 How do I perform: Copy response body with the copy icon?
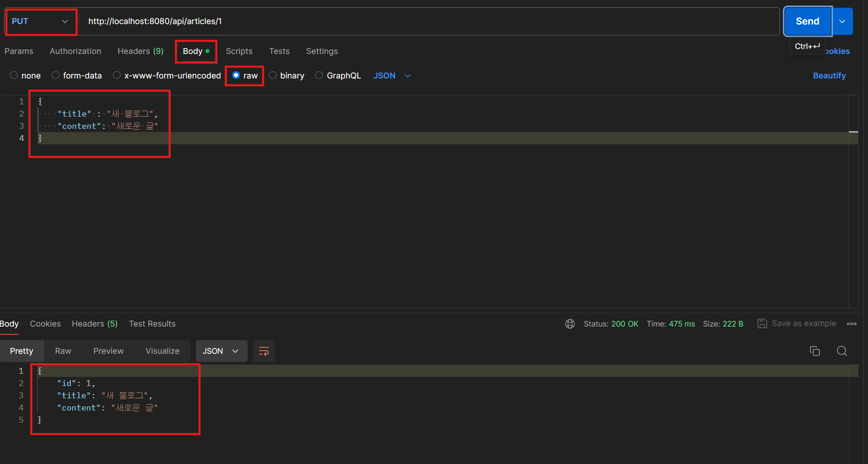815,351
